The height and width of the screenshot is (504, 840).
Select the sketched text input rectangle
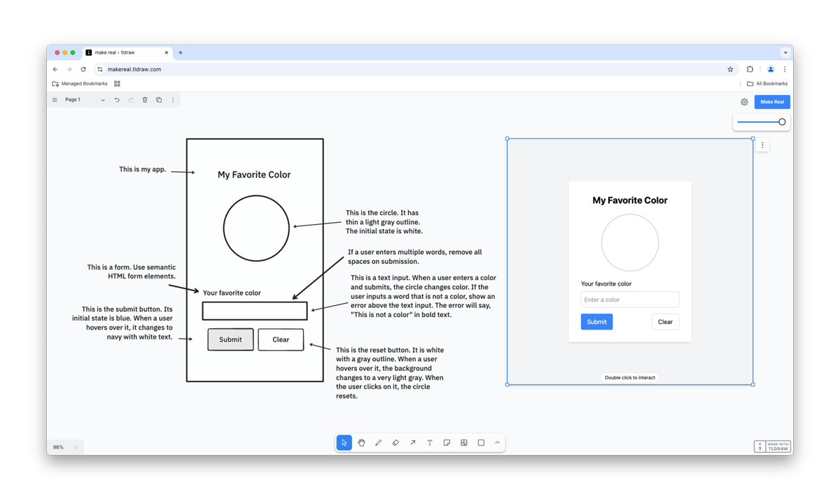point(255,311)
